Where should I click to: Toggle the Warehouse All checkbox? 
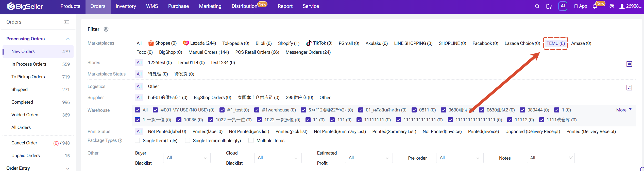tap(138, 110)
